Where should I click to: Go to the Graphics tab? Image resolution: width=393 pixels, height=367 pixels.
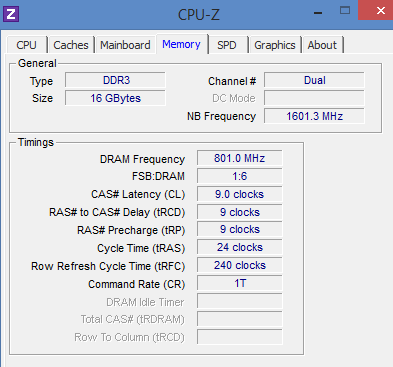pos(275,45)
